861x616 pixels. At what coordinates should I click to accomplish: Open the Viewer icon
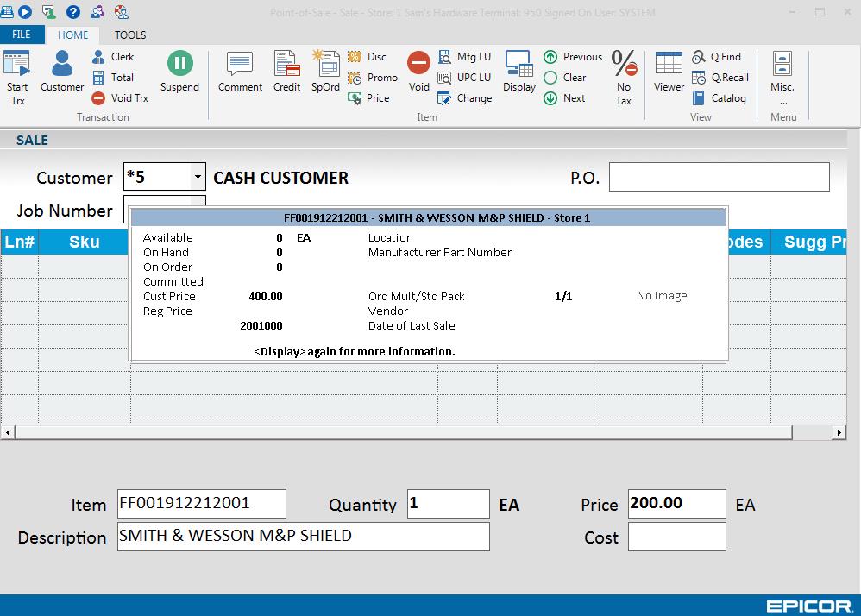tap(669, 72)
